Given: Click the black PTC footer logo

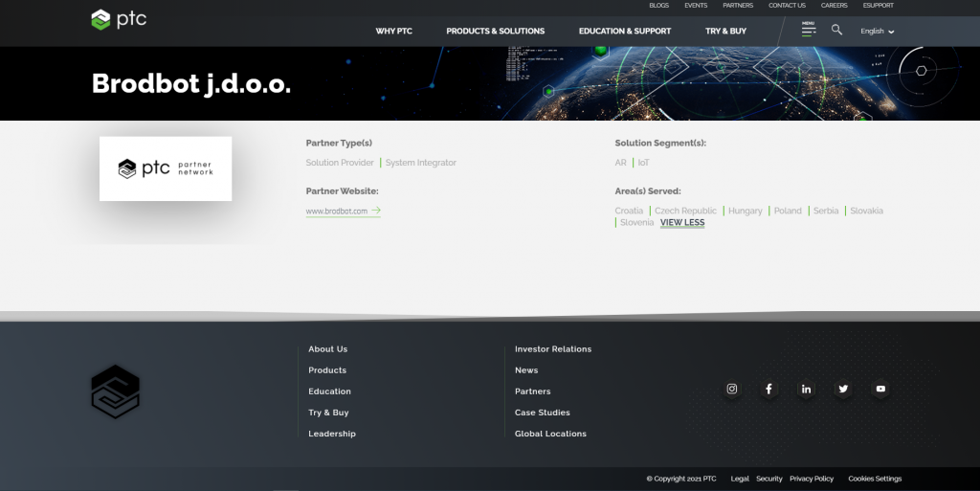Looking at the screenshot, I should pyautogui.click(x=116, y=391).
